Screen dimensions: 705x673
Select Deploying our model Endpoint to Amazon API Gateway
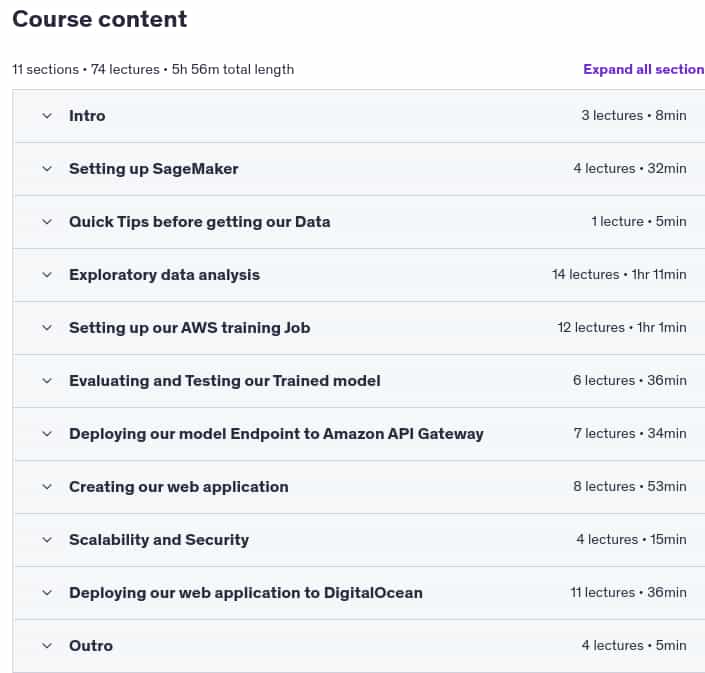[x=277, y=434]
